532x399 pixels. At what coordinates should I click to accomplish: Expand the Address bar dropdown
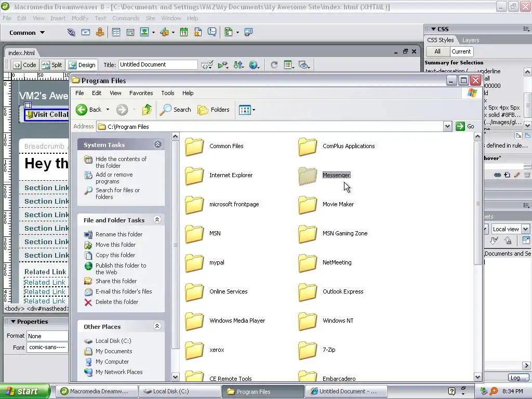tap(447, 127)
